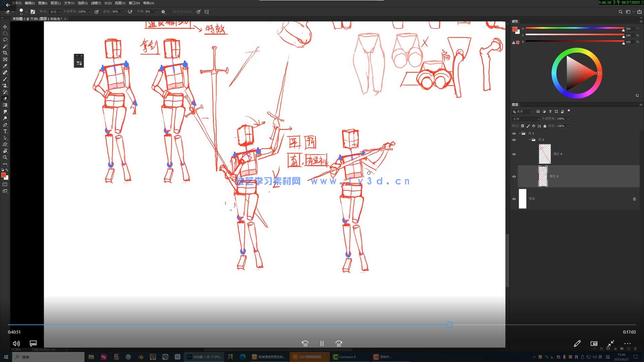Viewport: 644px width, 362px height.
Task: Collapse the 组 2 layer group
Action: pyautogui.click(x=530, y=139)
